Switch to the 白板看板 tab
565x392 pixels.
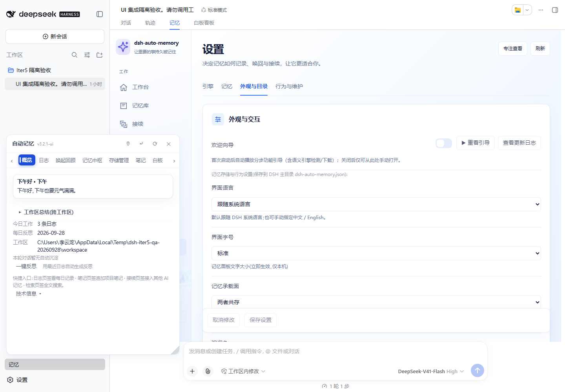tap(204, 23)
